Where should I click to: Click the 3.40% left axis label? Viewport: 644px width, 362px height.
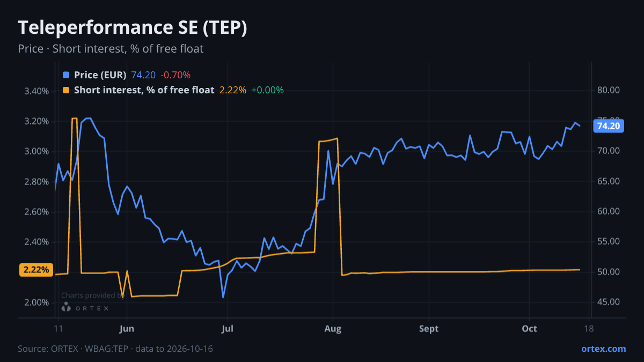(x=37, y=91)
